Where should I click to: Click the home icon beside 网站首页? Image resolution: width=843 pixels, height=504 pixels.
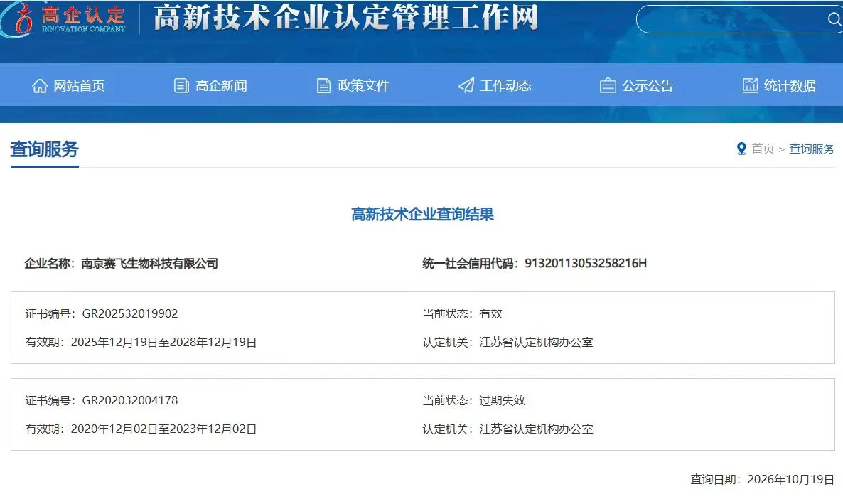39,85
